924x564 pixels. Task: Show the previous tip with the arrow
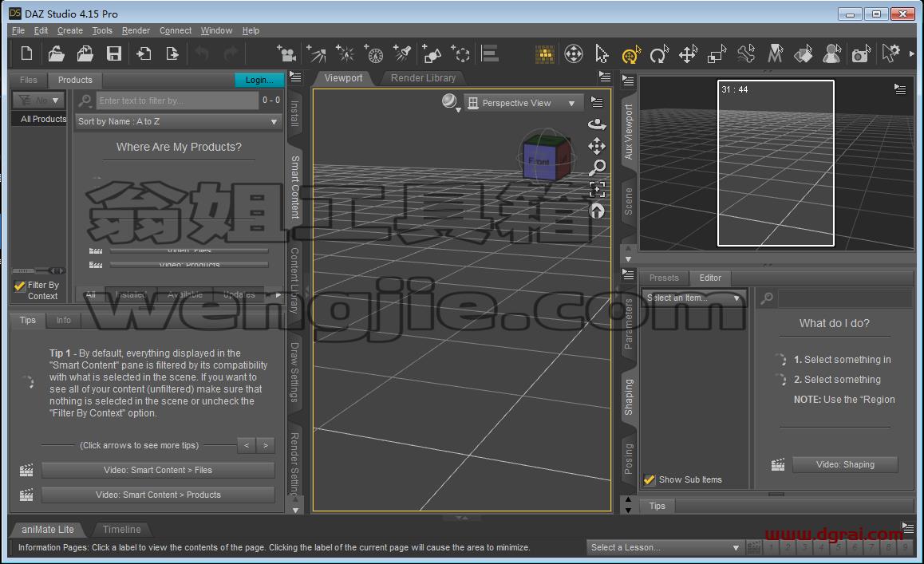(247, 446)
